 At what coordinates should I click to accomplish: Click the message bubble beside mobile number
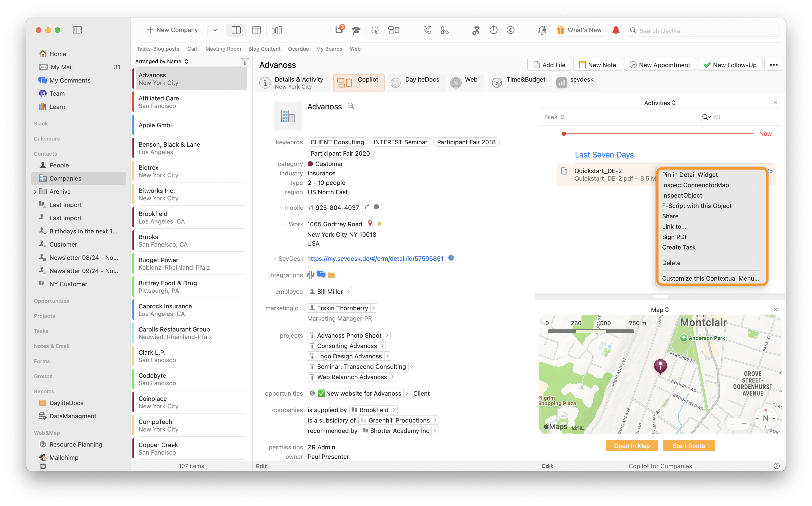point(376,207)
